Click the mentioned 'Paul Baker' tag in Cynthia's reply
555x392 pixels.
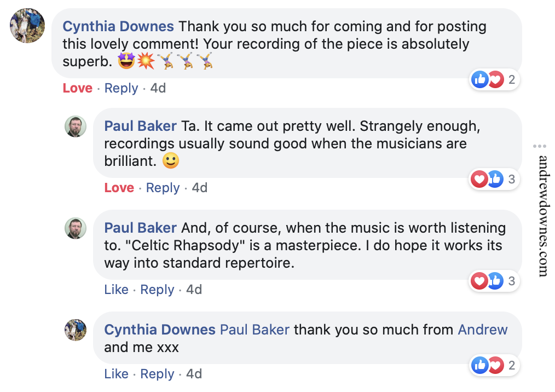255,330
